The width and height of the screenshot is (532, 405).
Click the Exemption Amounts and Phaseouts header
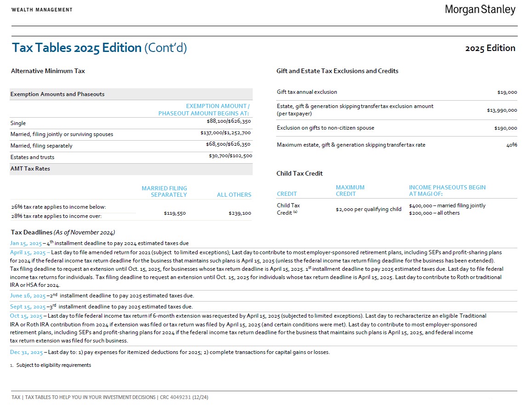coord(57,94)
